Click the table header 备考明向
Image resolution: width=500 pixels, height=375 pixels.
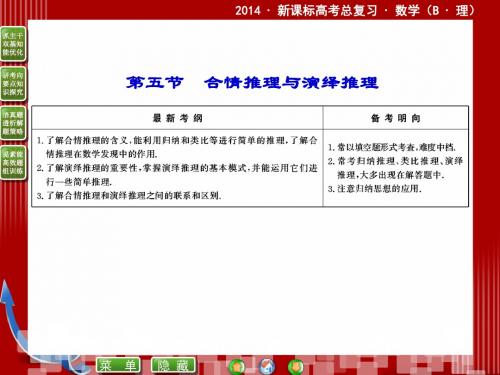396,118
